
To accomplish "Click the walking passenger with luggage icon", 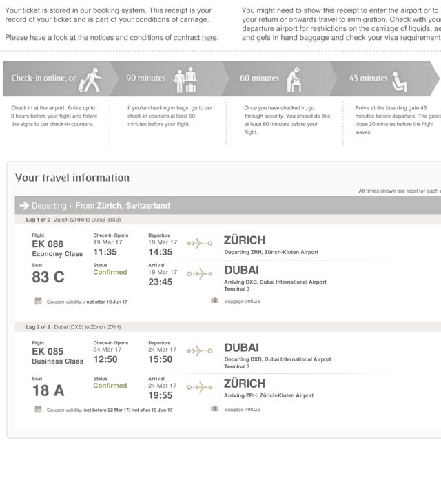I will tap(90, 80).
